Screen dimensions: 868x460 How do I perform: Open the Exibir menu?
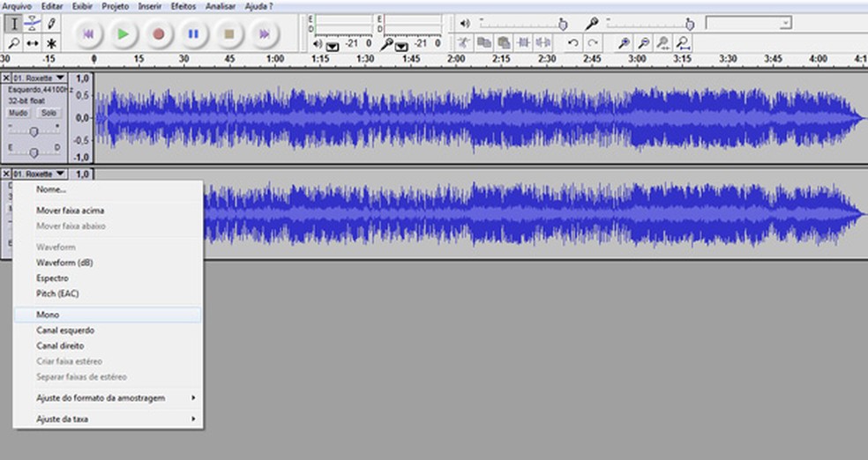click(82, 7)
